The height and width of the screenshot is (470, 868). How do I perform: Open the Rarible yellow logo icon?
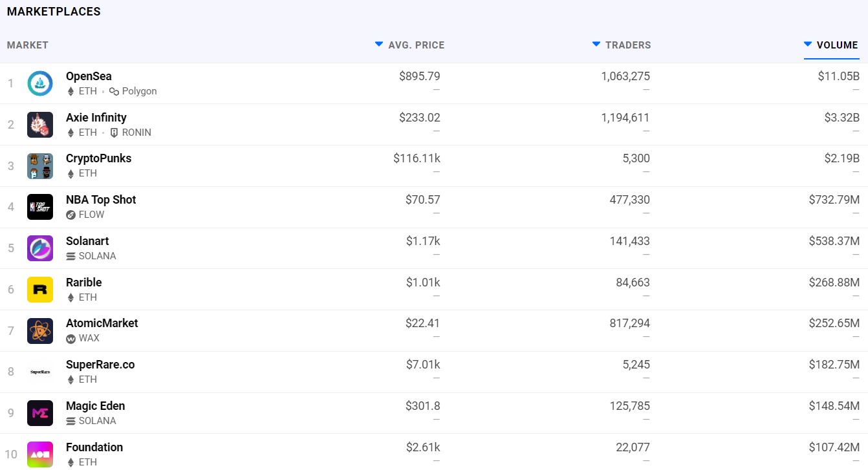[x=40, y=290]
